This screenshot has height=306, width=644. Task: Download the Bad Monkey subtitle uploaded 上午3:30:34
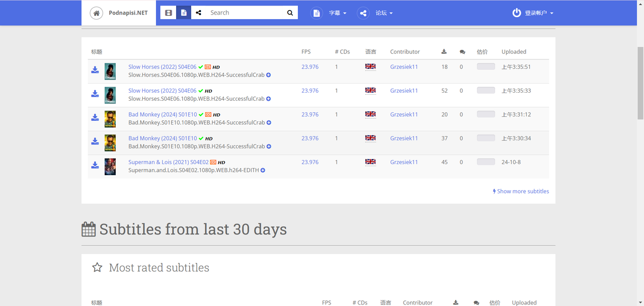click(95, 141)
